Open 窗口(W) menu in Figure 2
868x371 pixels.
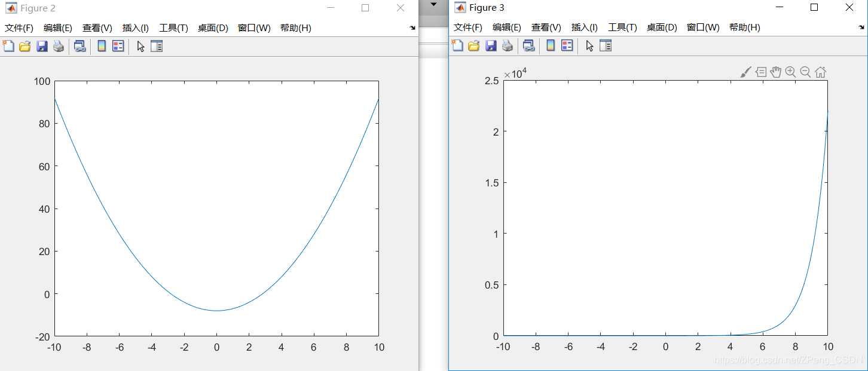pyautogui.click(x=254, y=28)
